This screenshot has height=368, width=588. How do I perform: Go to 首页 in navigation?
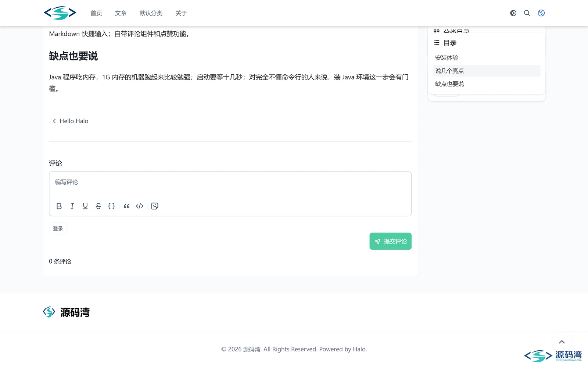[96, 13]
